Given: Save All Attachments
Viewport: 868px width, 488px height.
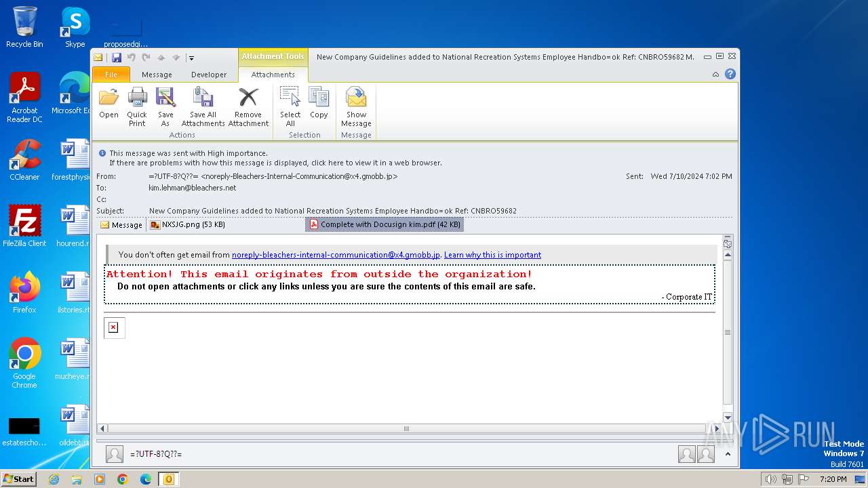Looking at the screenshot, I should (x=203, y=107).
